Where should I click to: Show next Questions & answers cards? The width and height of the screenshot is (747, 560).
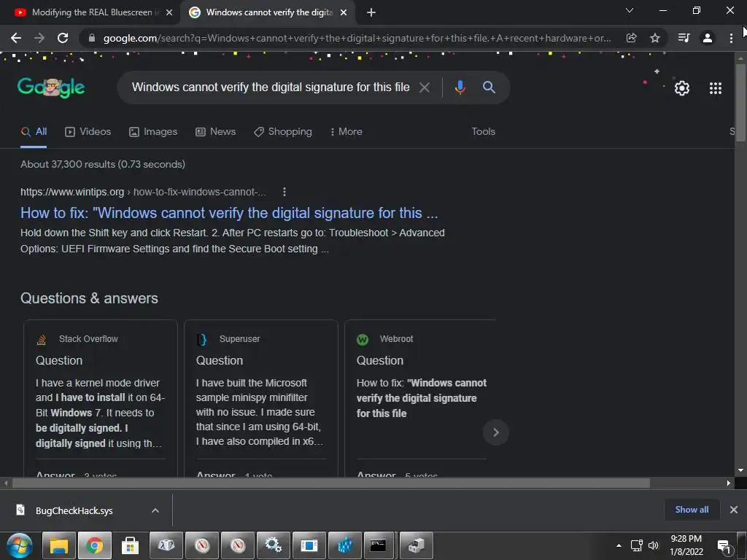495,432
